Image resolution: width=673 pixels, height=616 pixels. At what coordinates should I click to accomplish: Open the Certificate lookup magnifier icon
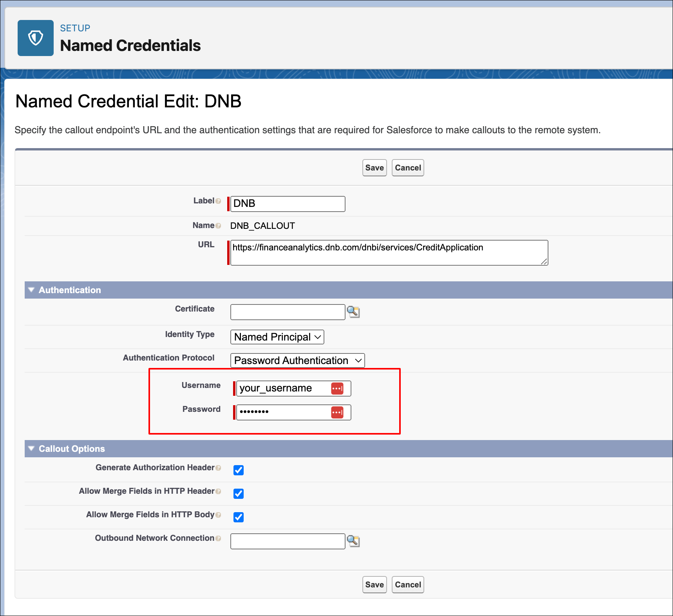point(353,312)
